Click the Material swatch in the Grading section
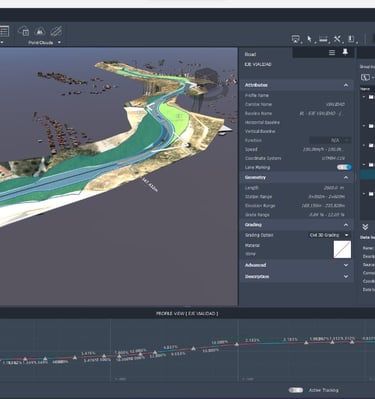Viewport: 375px width, 399px height. [342, 249]
